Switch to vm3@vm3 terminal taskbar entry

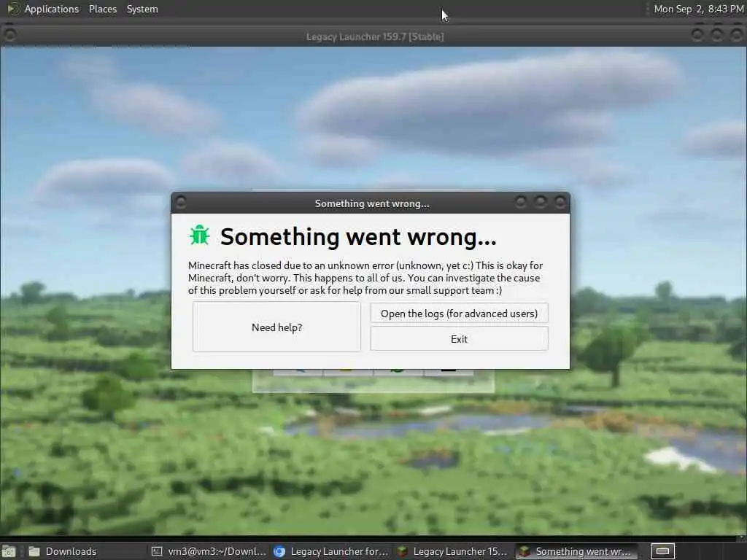pyautogui.click(x=208, y=551)
